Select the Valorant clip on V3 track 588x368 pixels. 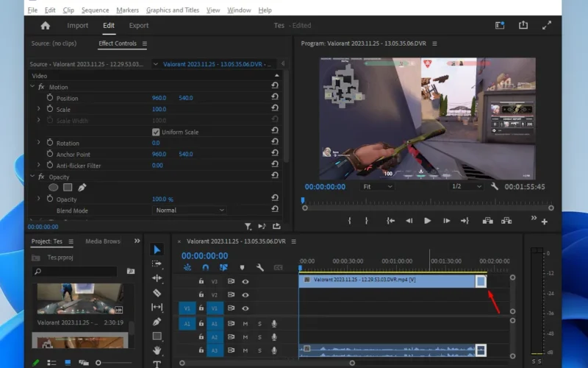pos(388,281)
